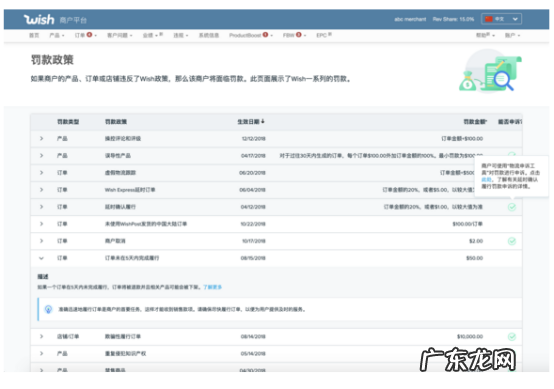
Task: Click the 06/20/2018 date cell
Action: [252, 173]
